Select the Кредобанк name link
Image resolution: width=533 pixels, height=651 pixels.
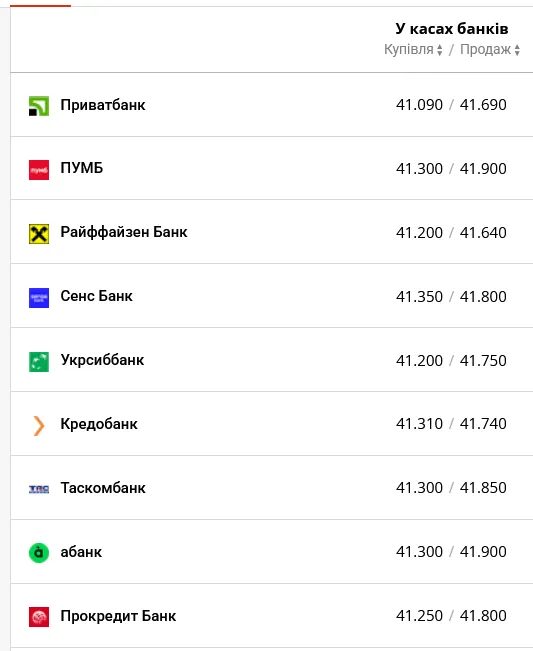pos(99,423)
